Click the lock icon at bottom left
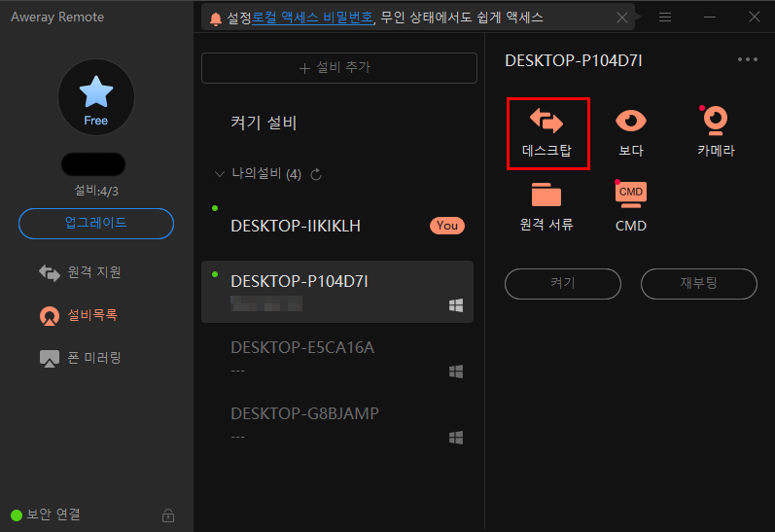The width and height of the screenshot is (775, 532). (x=168, y=515)
